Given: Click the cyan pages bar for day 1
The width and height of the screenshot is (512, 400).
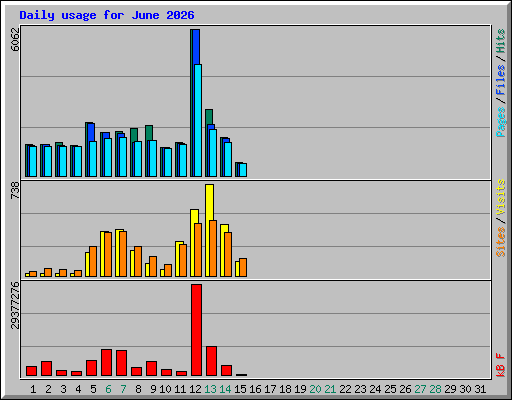Looking at the screenshot, I should pyautogui.click(x=33, y=161).
